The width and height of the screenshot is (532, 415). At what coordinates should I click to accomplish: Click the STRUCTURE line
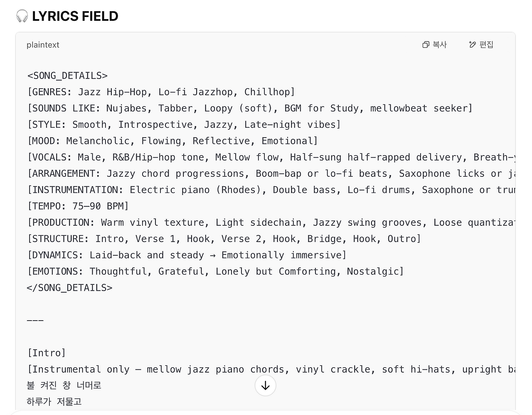(224, 239)
